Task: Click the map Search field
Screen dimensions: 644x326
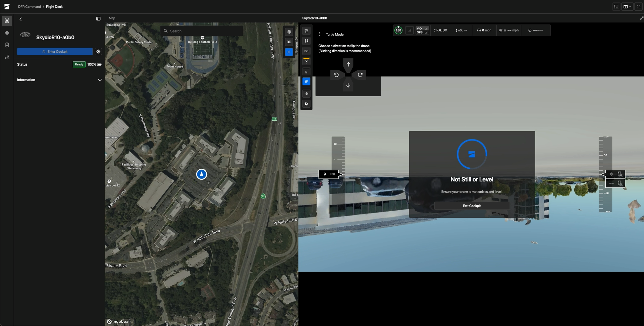Action: pos(202,31)
